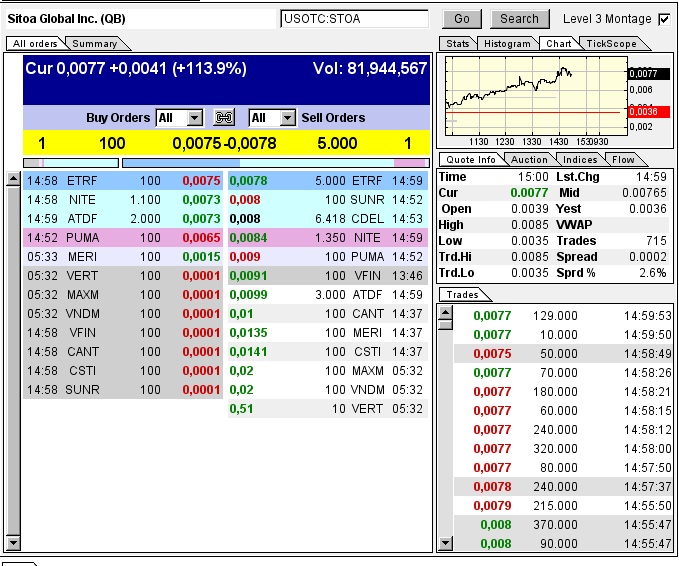Image resolution: width=679 pixels, height=566 pixels.
Task: View the Flow tab
Action: pyautogui.click(x=623, y=160)
